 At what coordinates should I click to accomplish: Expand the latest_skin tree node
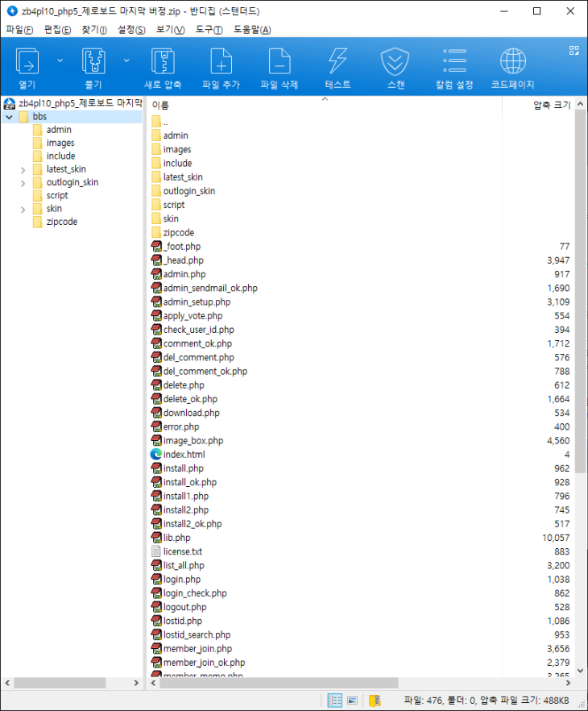[23, 170]
